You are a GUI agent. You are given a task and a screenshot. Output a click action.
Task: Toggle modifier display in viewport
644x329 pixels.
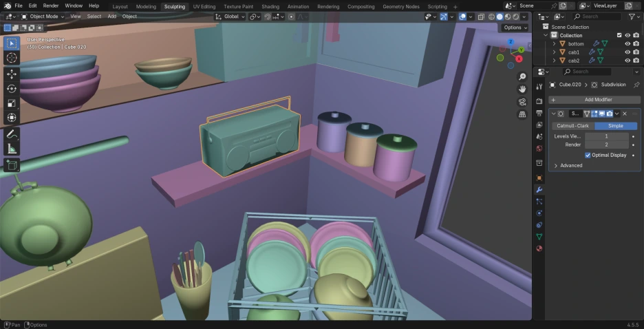(x=602, y=114)
